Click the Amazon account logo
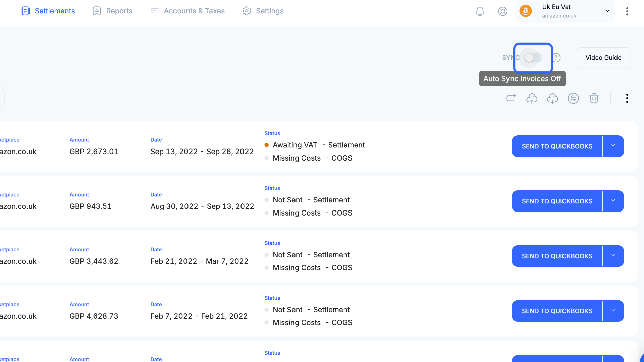The width and height of the screenshot is (644, 362). pos(526,11)
